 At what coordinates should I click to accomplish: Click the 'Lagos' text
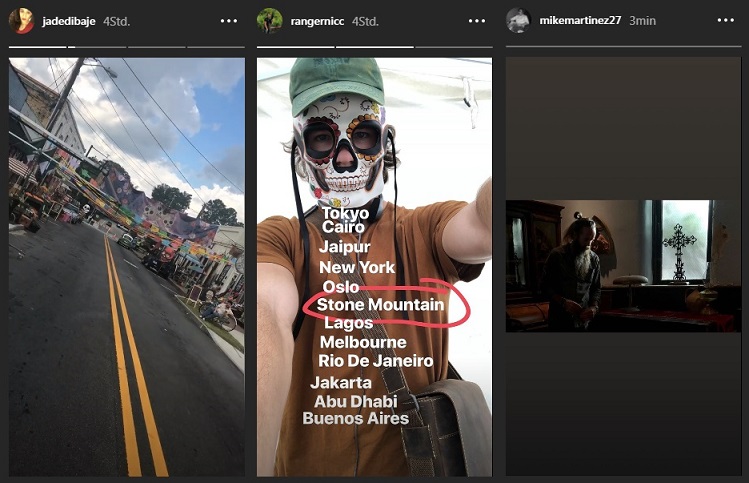click(348, 323)
